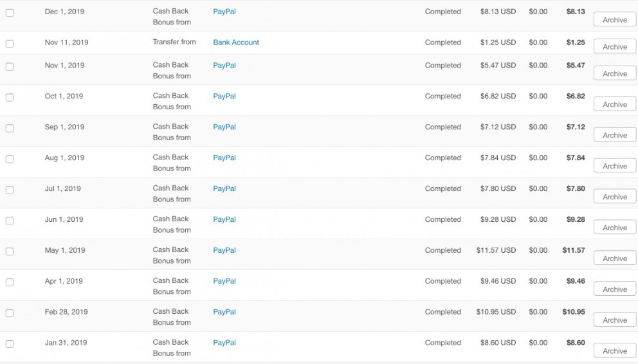Check the Jan 31, 2019 row checkbox
Viewport: 638px width, 364px height.
(x=10, y=343)
